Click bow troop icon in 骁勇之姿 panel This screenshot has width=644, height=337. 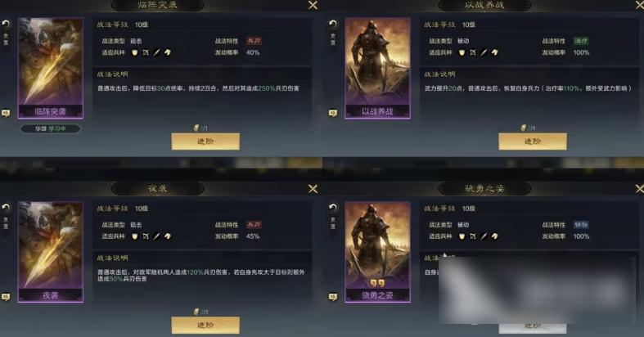tap(473, 236)
